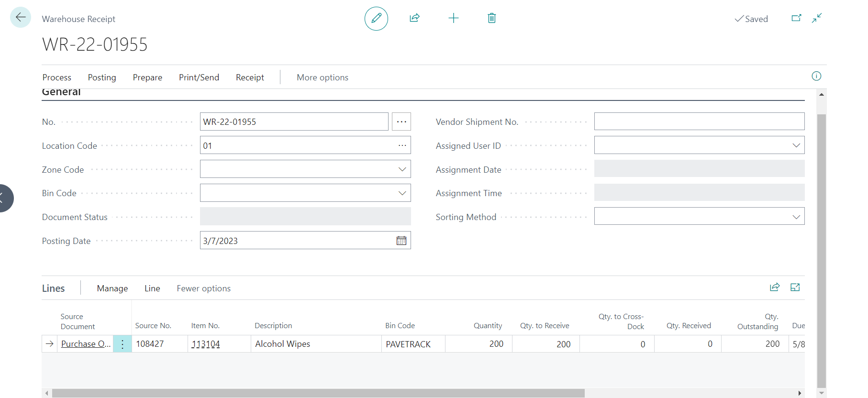Screen dimensions: 868x398
Task: Click the collapse page arrows icon
Action: coord(817,18)
